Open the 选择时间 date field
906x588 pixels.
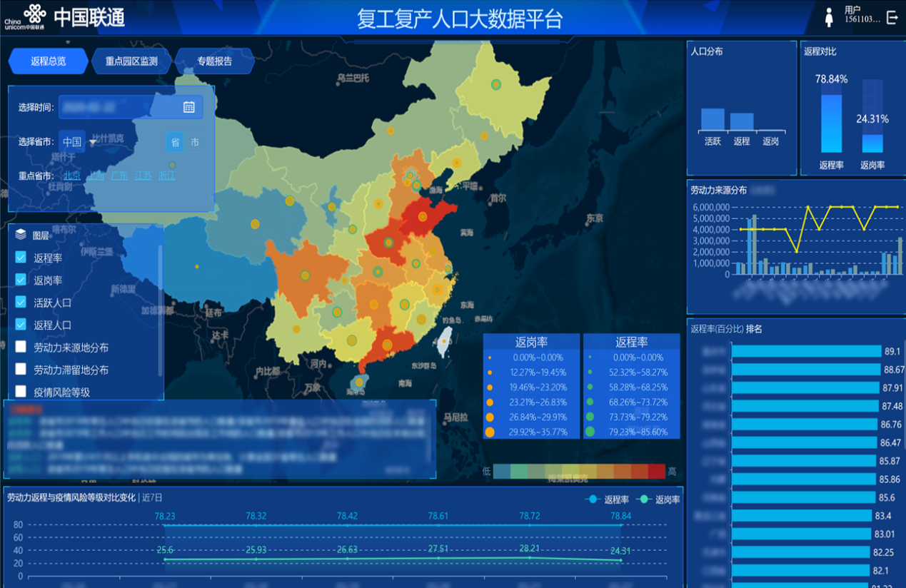(118, 107)
